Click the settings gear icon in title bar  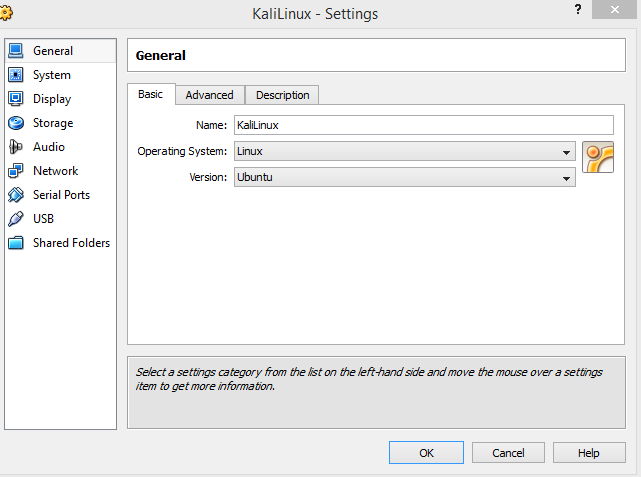click(x=6, y=13)
